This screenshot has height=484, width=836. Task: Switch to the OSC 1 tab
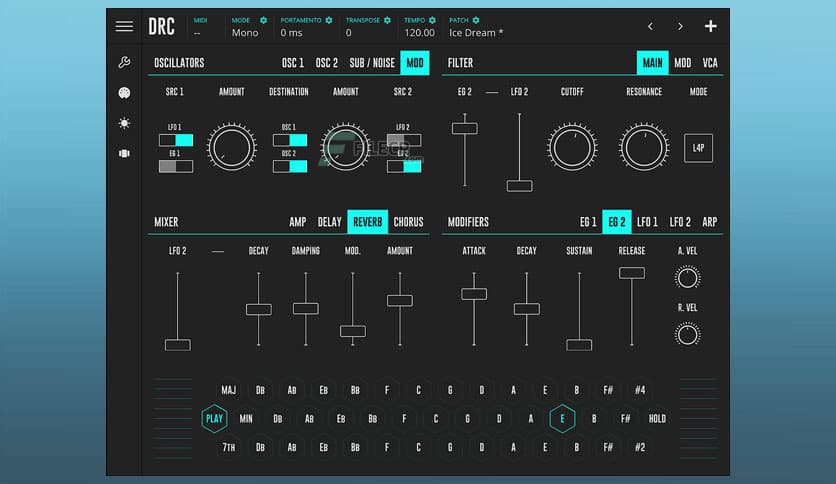pos(293,63)
